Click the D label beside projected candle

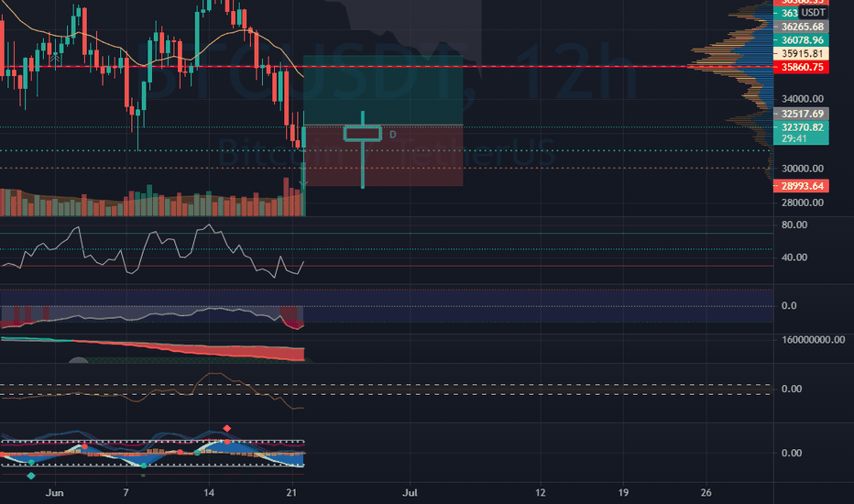[x=393, y=135]
